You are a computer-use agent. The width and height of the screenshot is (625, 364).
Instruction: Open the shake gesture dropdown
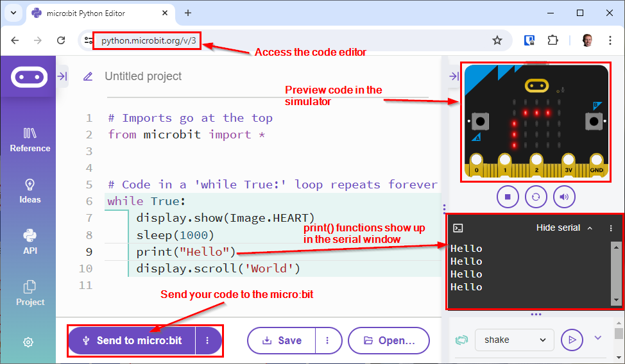pyautogui.click(x=514, y=340)
